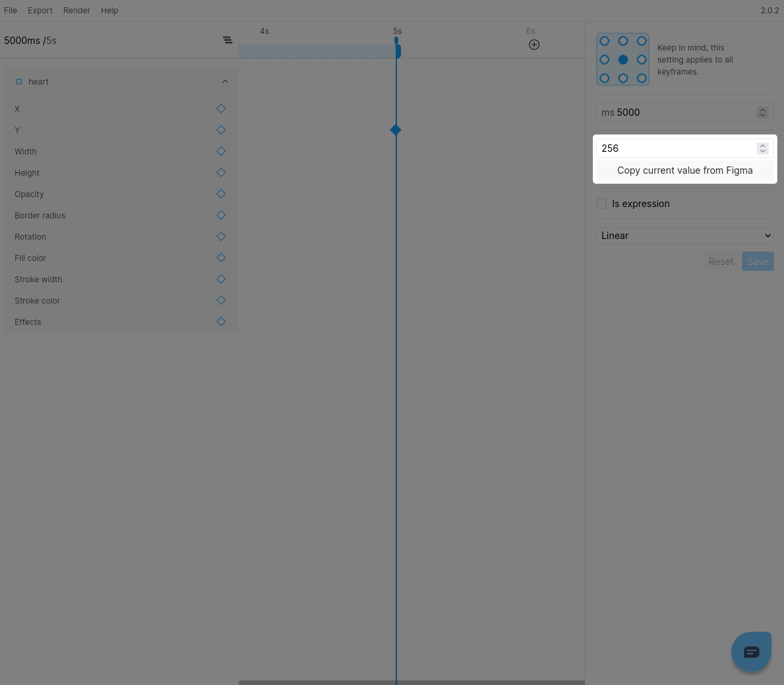The image size is (784, 685).
Task: Add keyframe for X property
Action: (x=221, y=109)
